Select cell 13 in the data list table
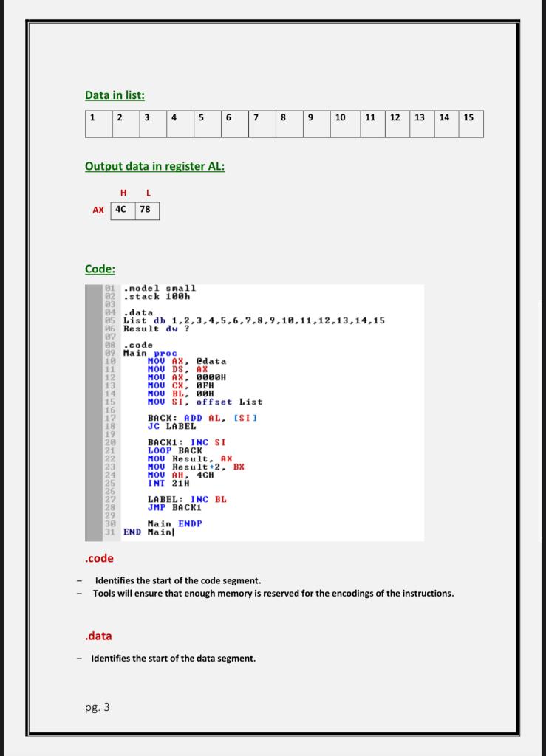This screenshot has height=756, width=546. click(x=422, y=124)
